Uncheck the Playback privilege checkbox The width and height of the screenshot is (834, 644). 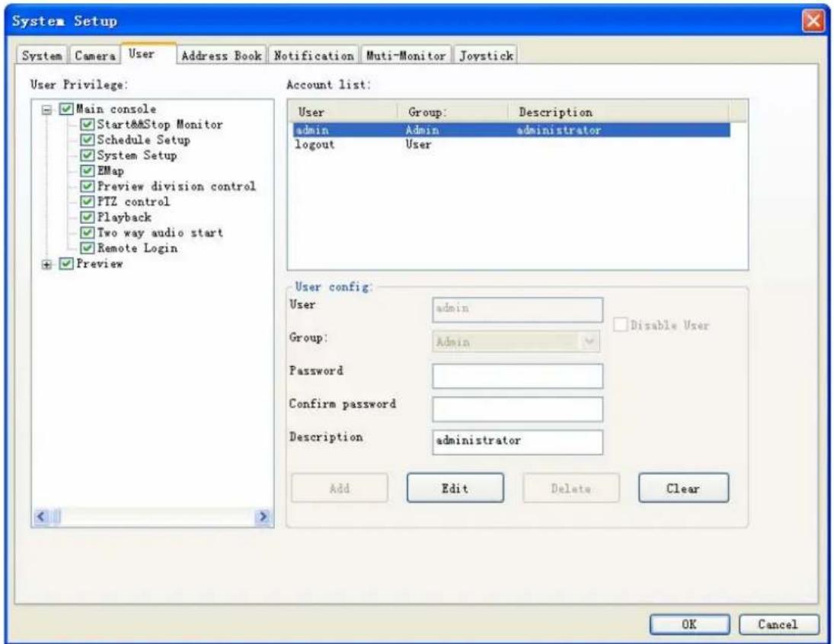click(88, 218)
